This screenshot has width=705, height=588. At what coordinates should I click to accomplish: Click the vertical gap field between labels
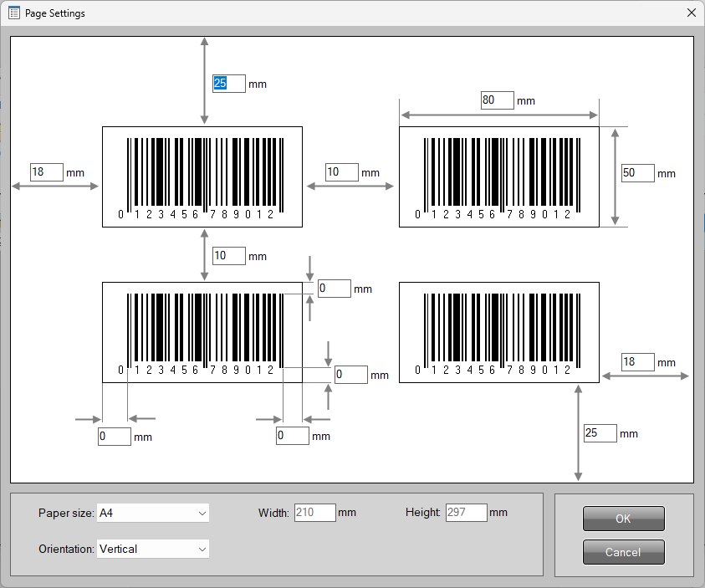pos(229,256)
